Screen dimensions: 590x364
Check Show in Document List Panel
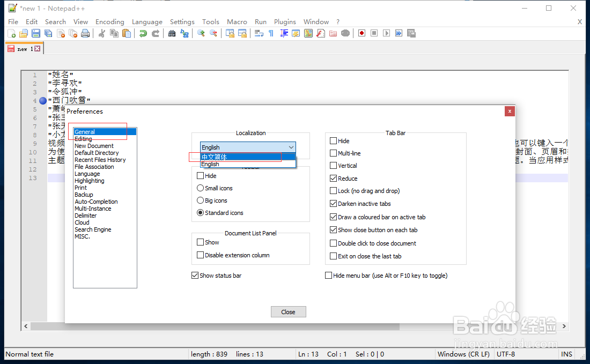(x=200, y=242)
